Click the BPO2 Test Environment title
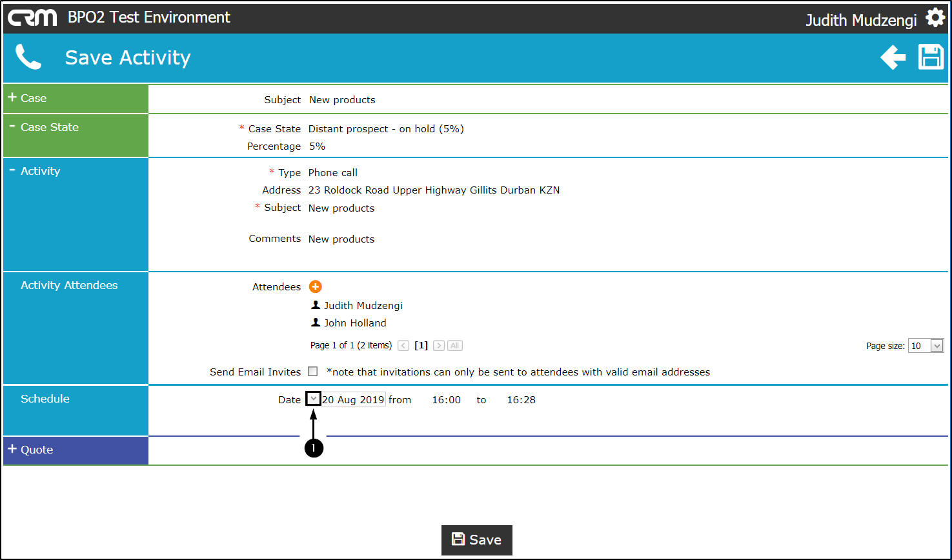 (x=149, y=17)
